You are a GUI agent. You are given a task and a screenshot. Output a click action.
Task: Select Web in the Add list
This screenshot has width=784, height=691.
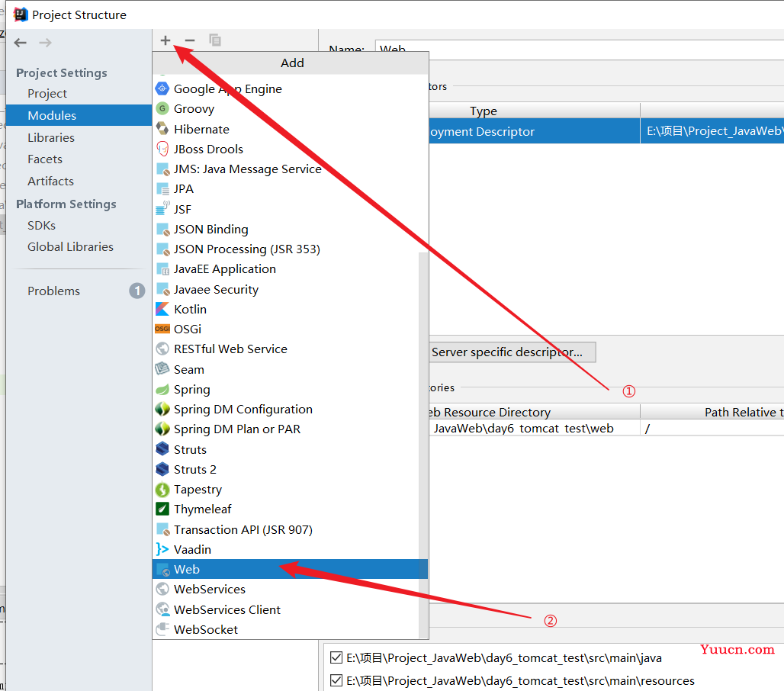tap(290, 569)
